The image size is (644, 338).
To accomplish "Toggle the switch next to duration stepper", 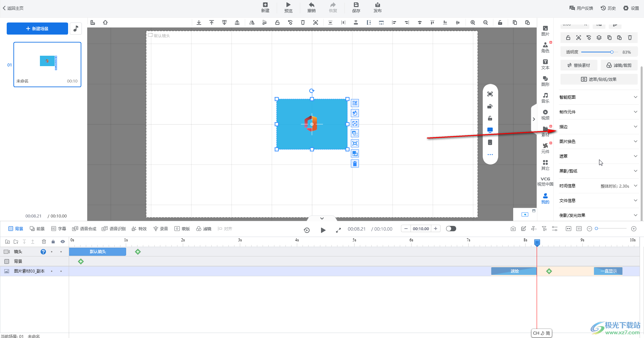I will tap(451, 229).
